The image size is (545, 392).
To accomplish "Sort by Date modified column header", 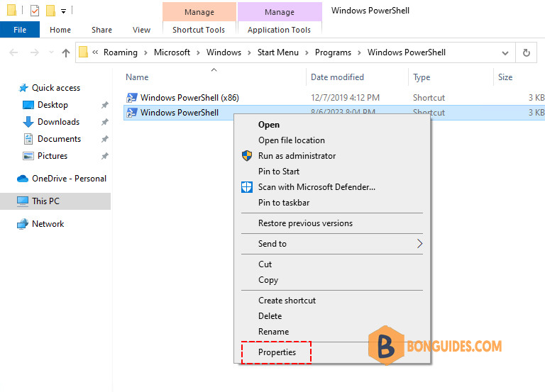I will (337, 77).
